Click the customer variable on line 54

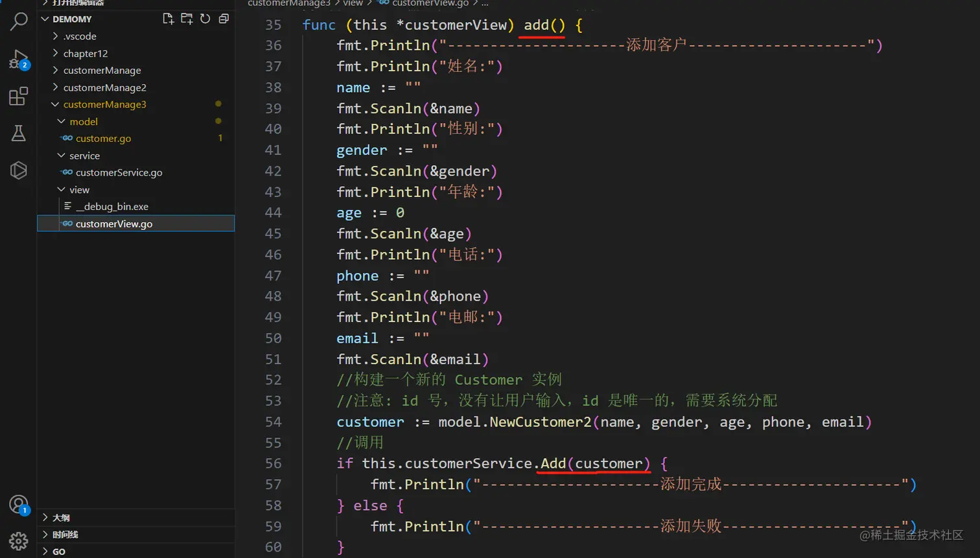[x=370, y=422]
